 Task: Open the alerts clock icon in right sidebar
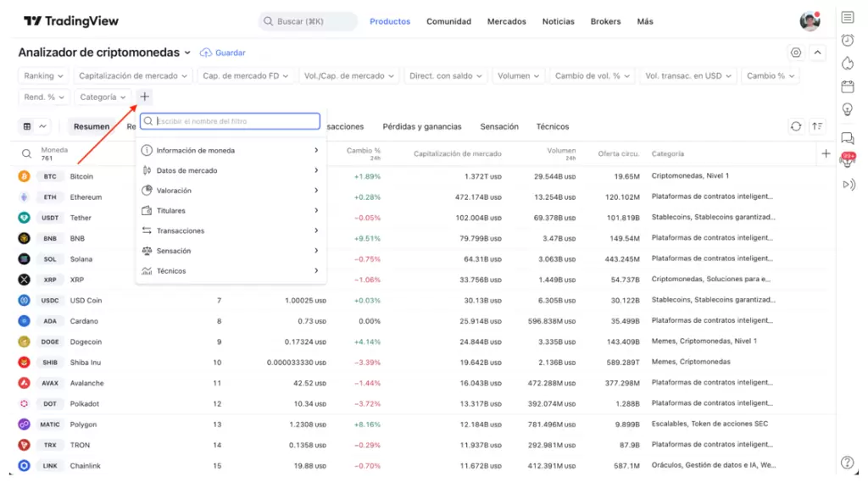pos(848,40)
